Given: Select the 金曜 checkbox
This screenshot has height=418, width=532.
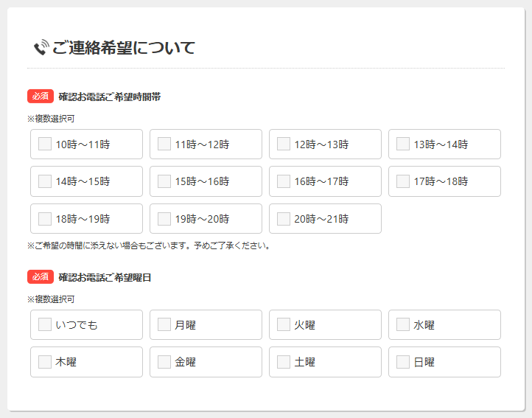Looking at the screenshot, I should [164, 362].
